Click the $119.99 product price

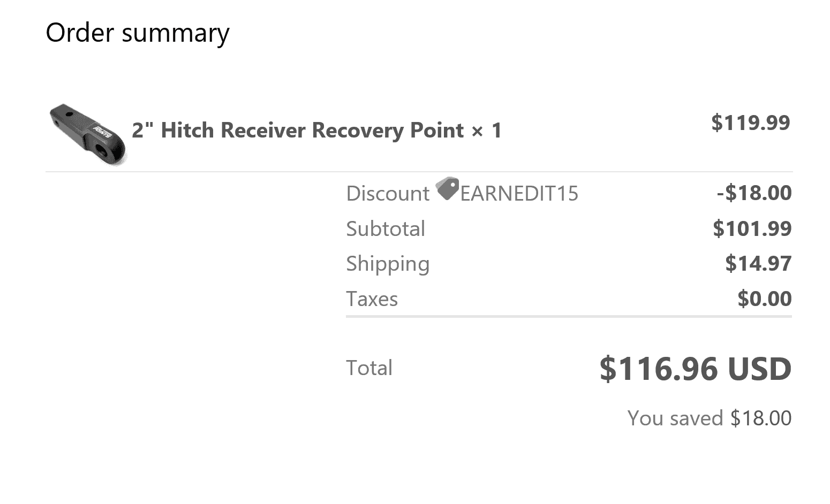[750, 123]
